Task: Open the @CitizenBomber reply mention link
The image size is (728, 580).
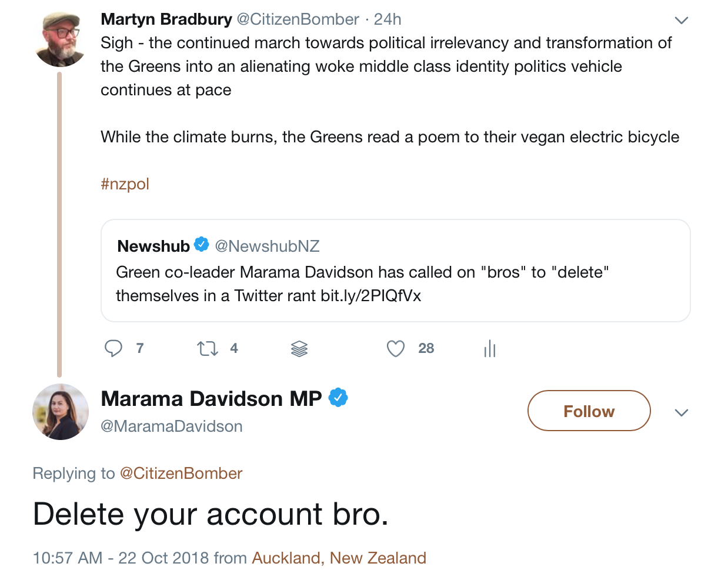Action: click(x=181, y=474)
